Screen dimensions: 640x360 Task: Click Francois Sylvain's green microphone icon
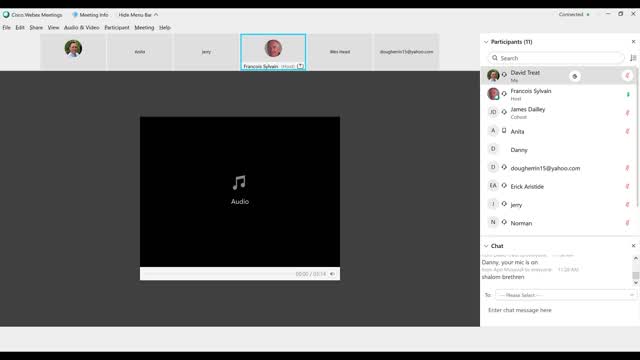click(x=628, y=94)
